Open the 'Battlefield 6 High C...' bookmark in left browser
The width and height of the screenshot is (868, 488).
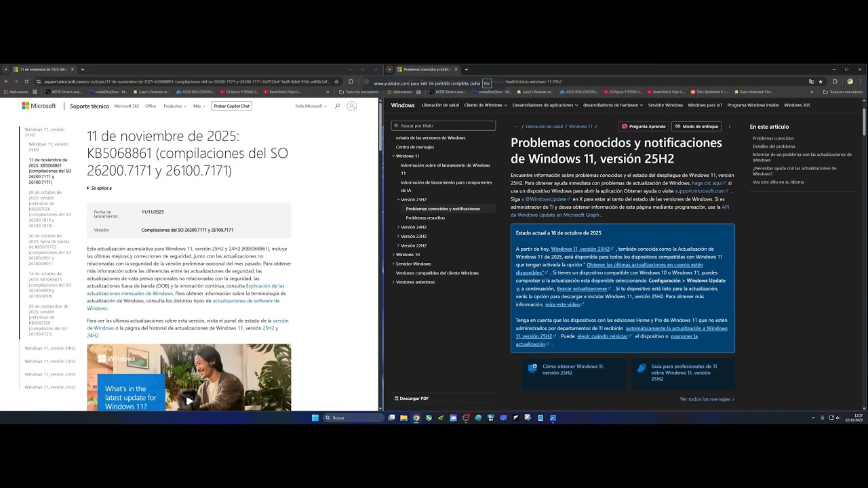click(282, 91)
